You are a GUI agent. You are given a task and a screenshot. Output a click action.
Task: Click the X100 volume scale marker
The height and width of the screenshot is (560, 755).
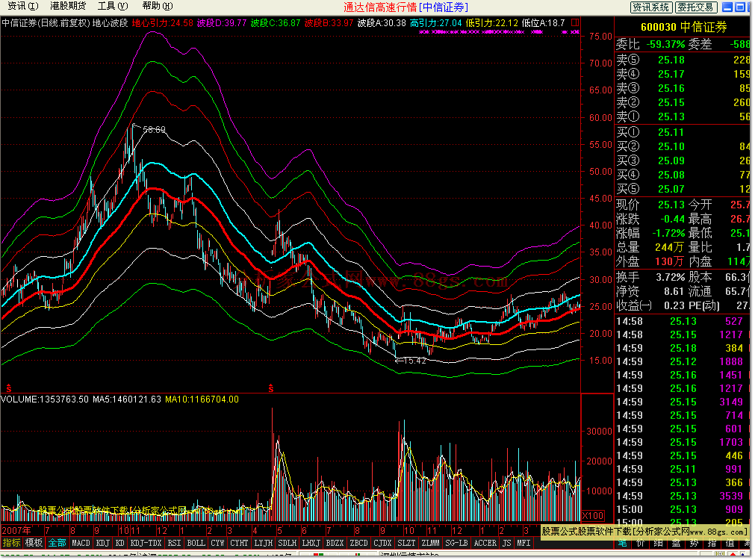pos(593,515)
